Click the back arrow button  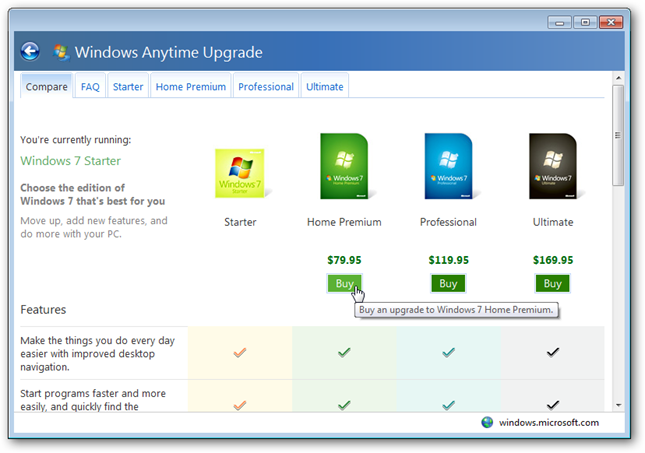[30, 52]
